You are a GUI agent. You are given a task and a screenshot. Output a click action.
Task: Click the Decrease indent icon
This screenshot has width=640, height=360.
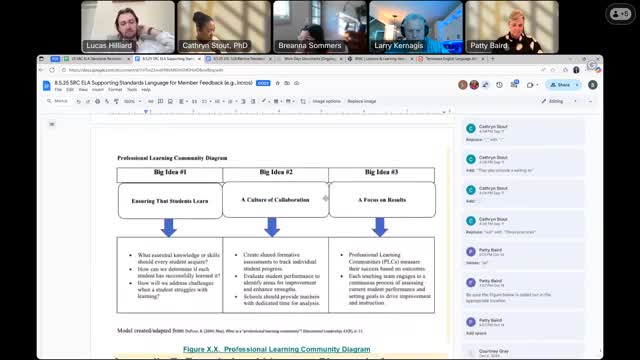pos(243,101)
